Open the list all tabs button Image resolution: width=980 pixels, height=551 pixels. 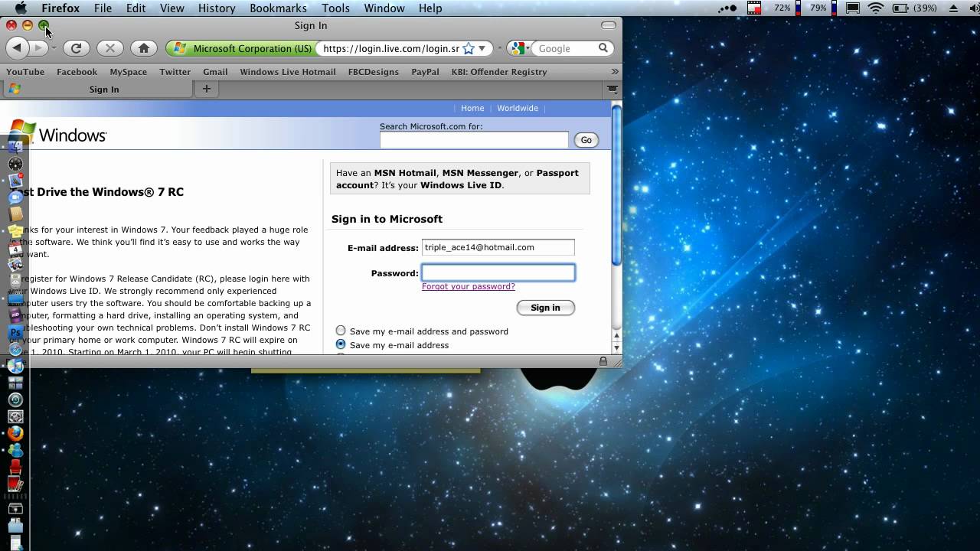(612, 89)
